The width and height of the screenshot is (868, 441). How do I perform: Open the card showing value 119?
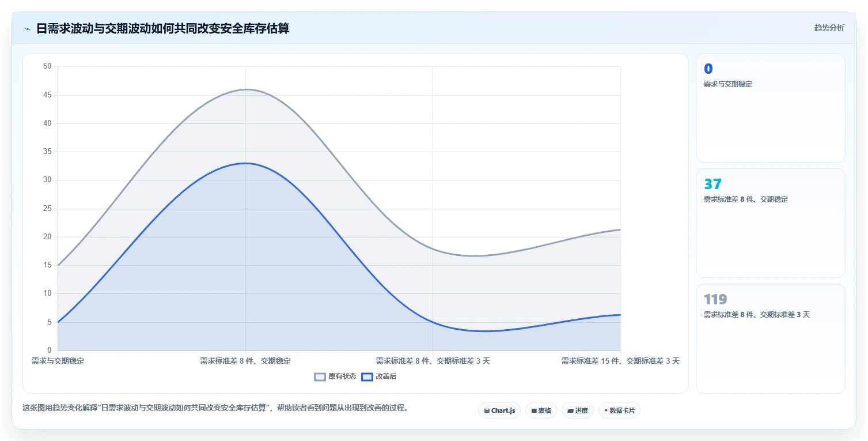(x=770, y=338)
